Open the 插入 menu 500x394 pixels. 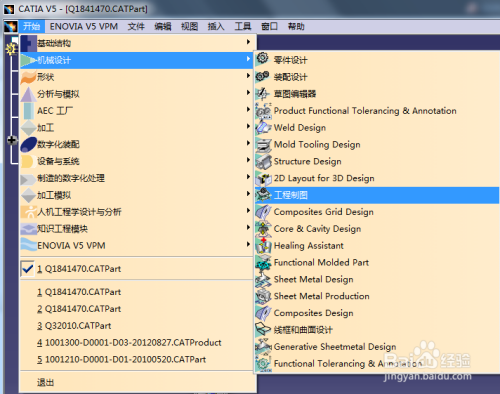click(216, 26)
